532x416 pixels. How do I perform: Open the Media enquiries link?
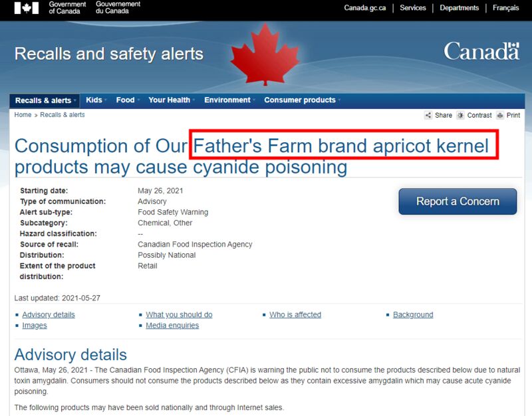[172, 326]
